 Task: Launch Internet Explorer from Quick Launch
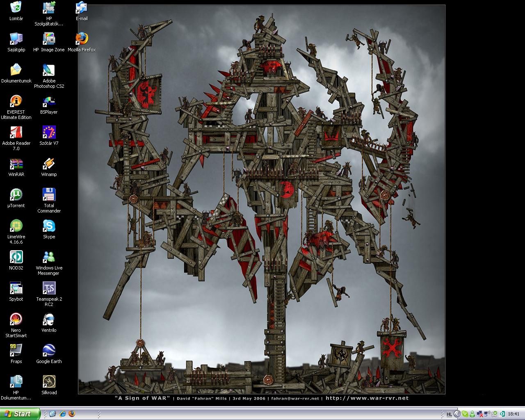coord(62,414)
